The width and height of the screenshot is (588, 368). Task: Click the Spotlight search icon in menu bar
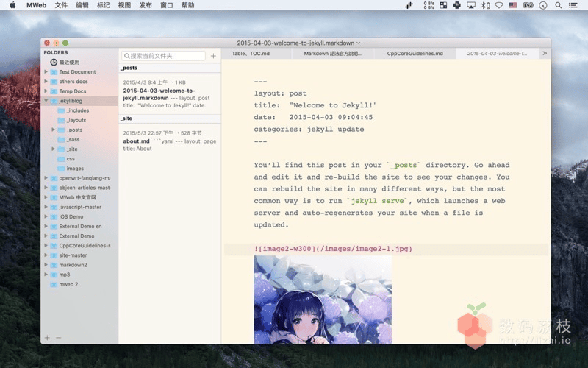coord(559,5)
